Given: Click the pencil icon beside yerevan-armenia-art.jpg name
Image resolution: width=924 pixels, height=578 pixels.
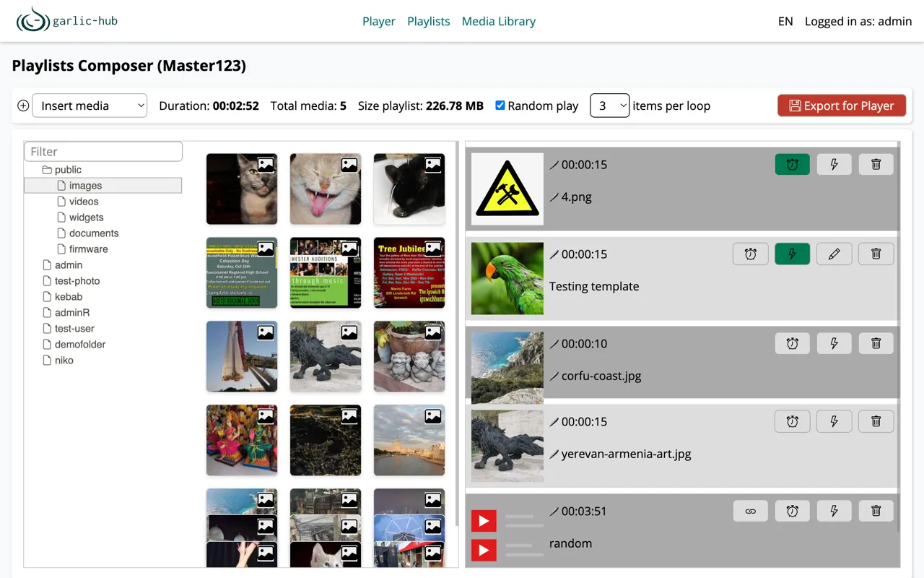Looking at the screenshot, I should pyautogui.click(x=554, y=454).
